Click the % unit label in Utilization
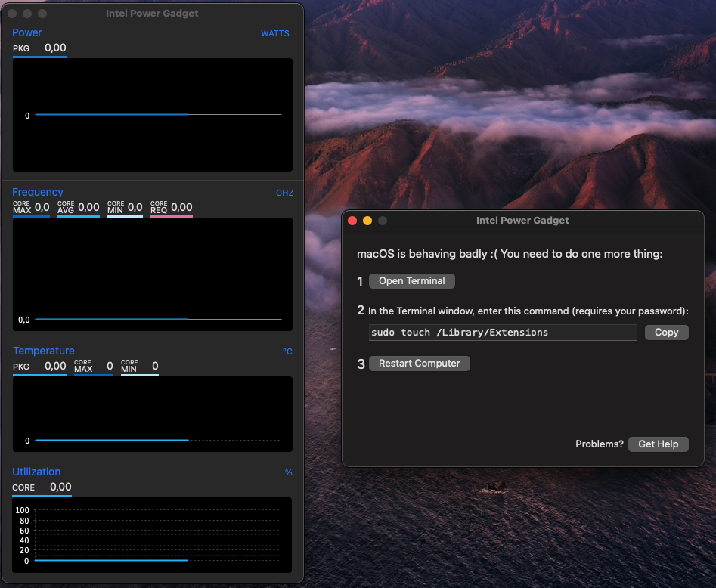Screen dimensions: 716x588 289,472
